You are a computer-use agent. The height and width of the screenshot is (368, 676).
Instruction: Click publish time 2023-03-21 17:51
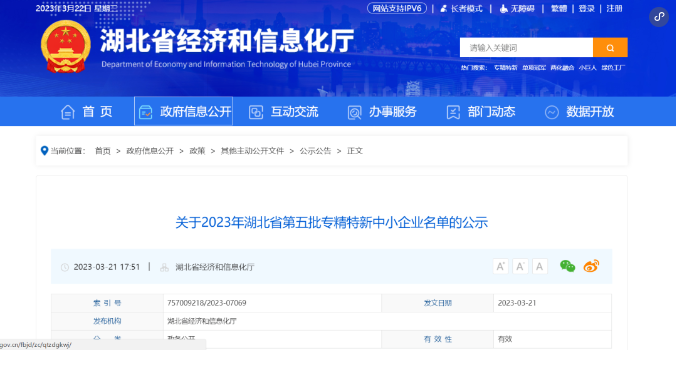(106, 267)
